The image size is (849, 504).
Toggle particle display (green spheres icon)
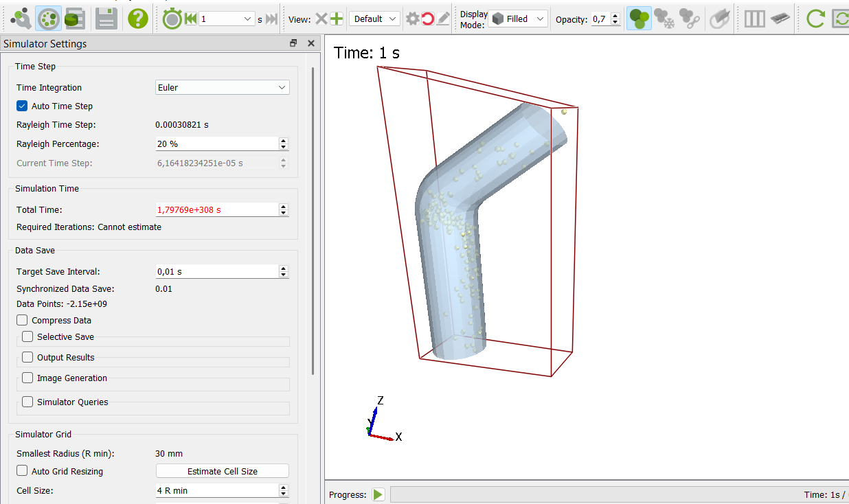click(639, 19)
